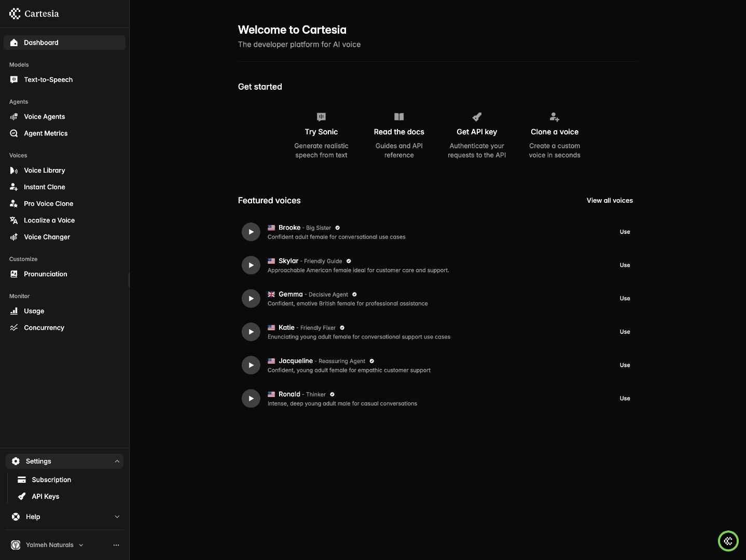Open Agent Metrics page
This screenshot has height=560, width=746.
pos(64,133)
